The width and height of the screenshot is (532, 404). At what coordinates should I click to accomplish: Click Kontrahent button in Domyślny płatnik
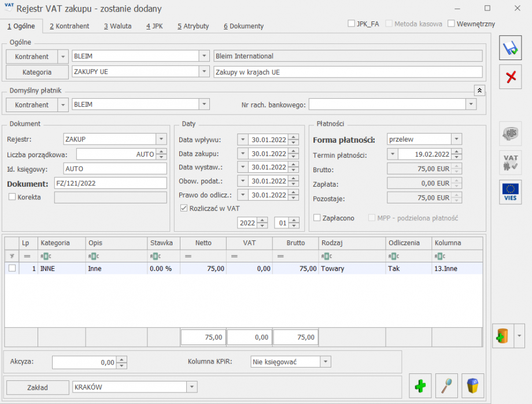pyautogui.click(x=32, y=105)
